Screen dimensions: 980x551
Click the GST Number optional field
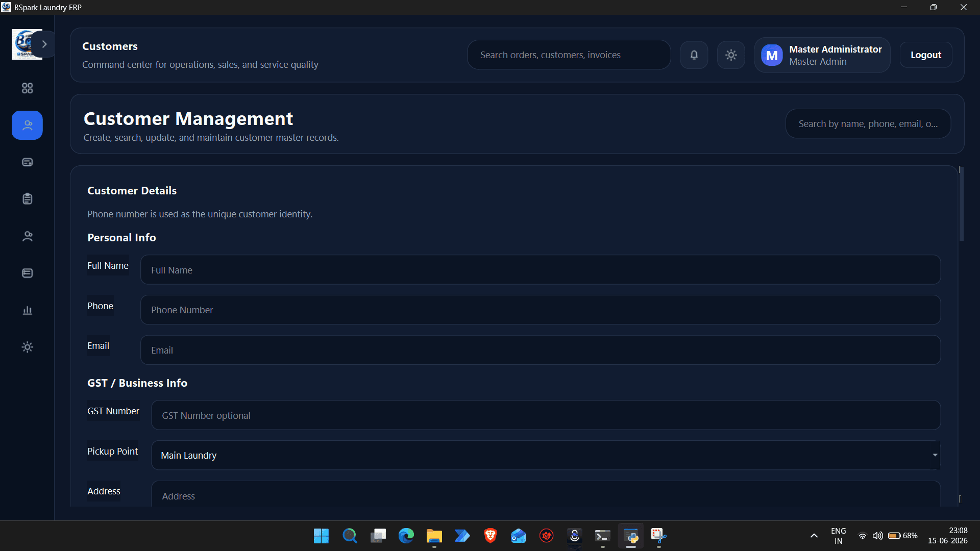point(546,415)
